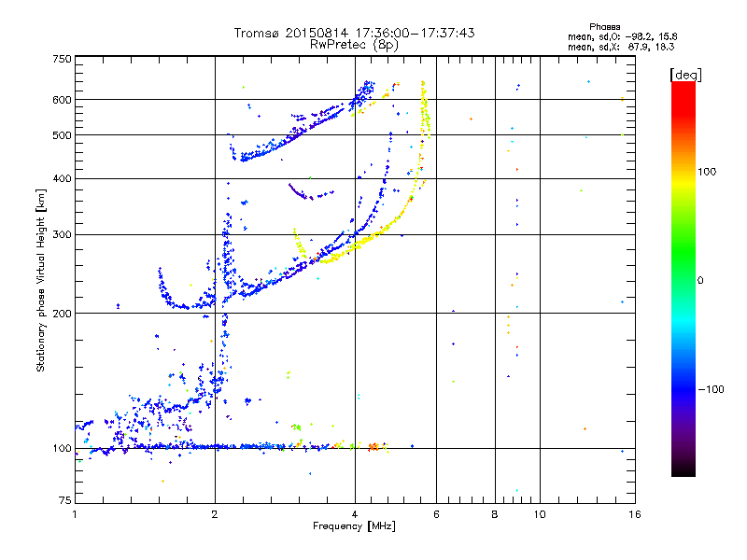747x560 pixels.
Task: Click y-axis tick label '200'
Action: 62,314
